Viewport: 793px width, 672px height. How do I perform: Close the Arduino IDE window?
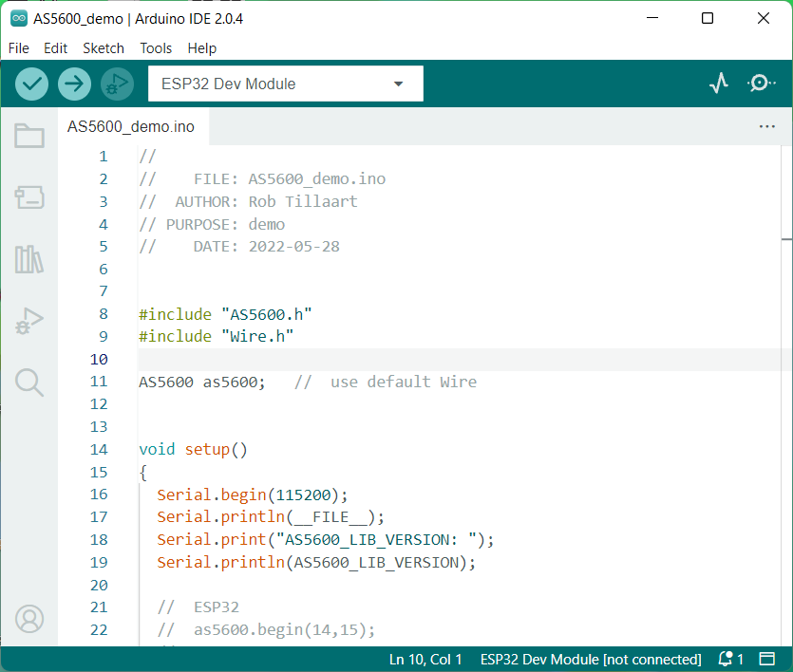click(764, 19)
